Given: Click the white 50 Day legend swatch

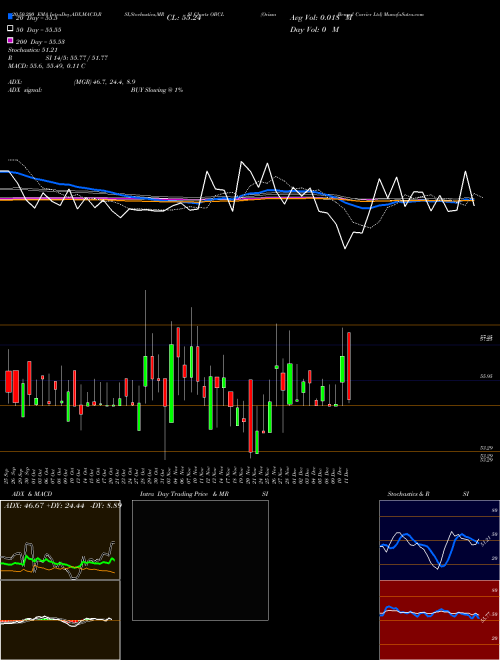Looking at the screenshot, I should click(10, 29).
